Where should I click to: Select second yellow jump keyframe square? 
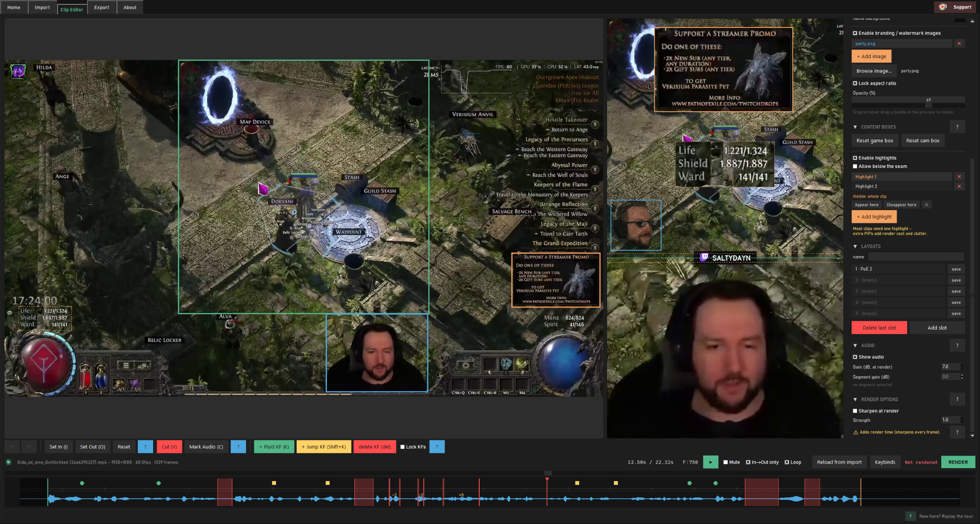[327, 483]
